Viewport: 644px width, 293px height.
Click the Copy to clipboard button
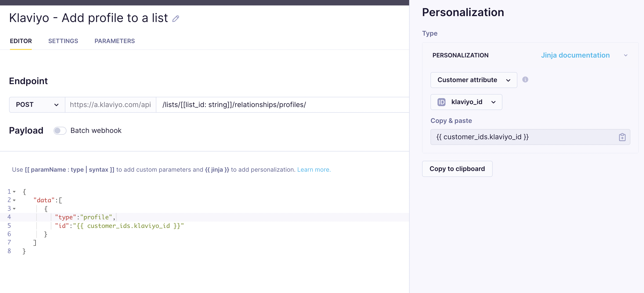[457, 169]
